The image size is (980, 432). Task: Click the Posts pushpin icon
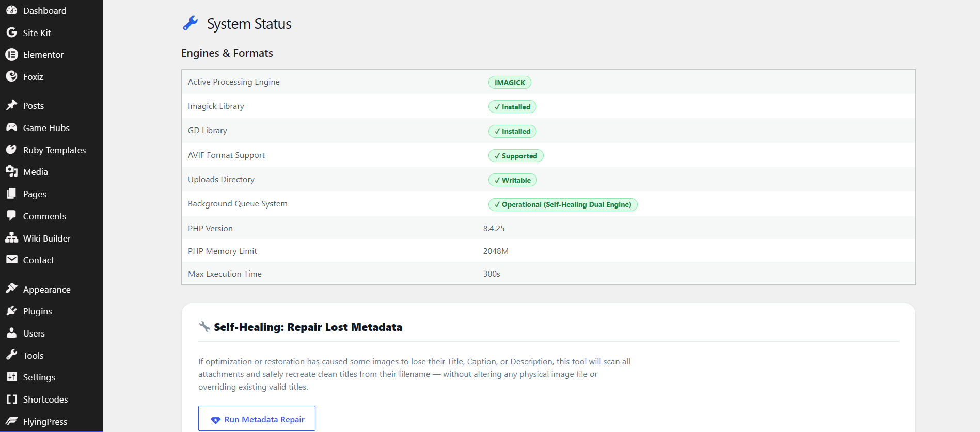[11, 105]
